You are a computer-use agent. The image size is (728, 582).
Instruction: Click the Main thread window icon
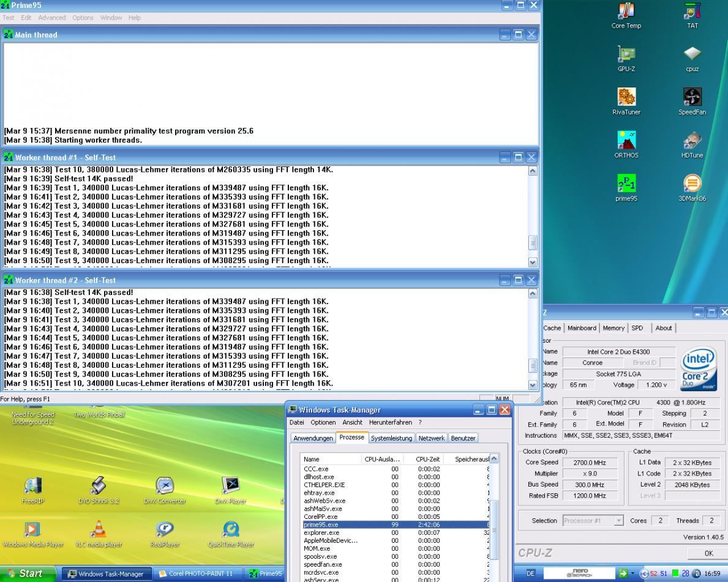coord(9,34)
